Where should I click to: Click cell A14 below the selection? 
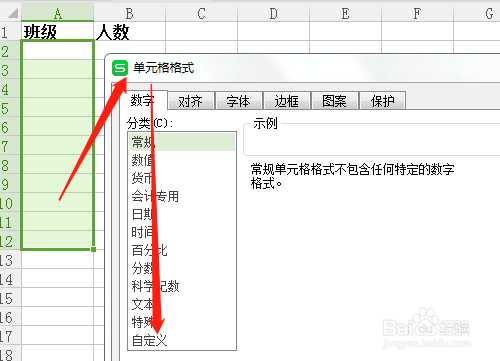click(x=58, y=279)
